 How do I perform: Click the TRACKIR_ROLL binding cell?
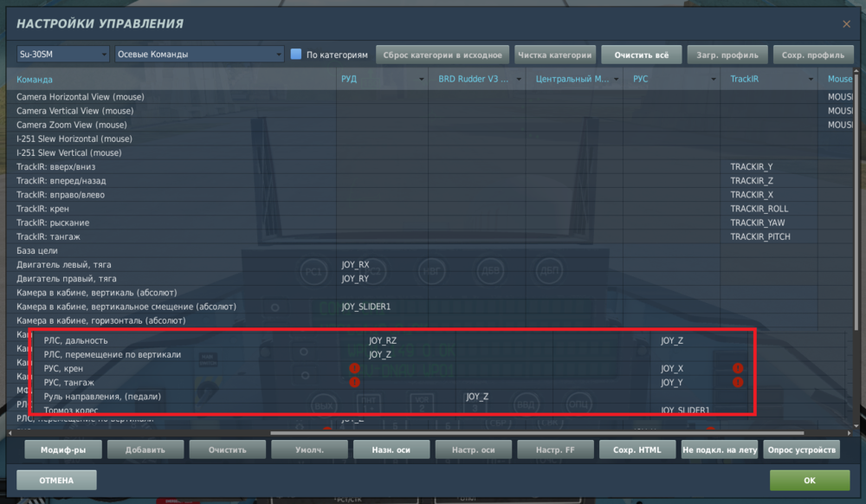click(769, 209)
